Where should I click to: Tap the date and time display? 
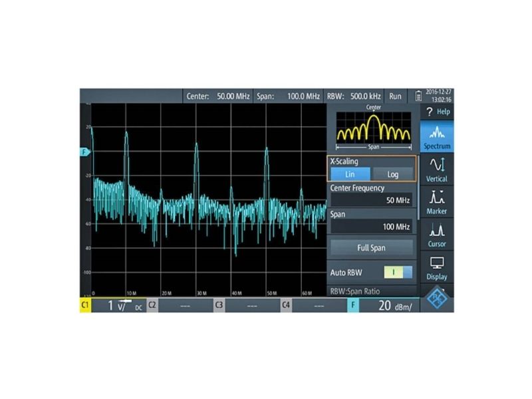(439, 96)
